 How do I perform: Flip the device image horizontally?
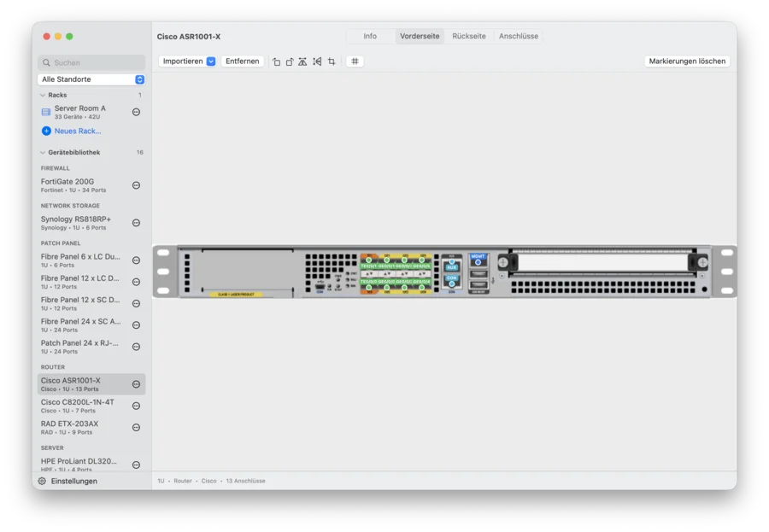[x=303, y=61]
